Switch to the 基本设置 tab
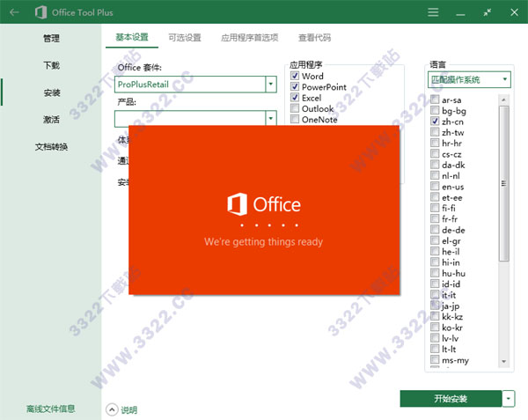528x420 pixels. point(132,37)
